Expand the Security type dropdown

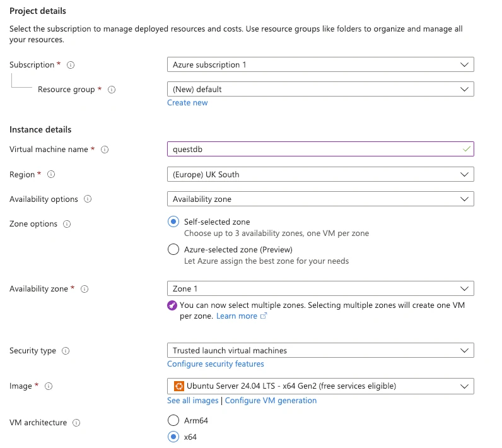coord(320,350)
